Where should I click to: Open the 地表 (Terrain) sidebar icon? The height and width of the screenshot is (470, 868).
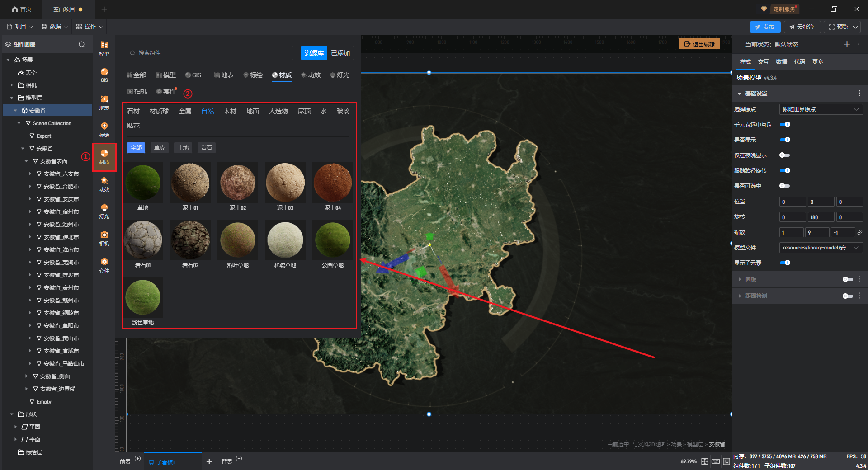(x=104, y=102)
